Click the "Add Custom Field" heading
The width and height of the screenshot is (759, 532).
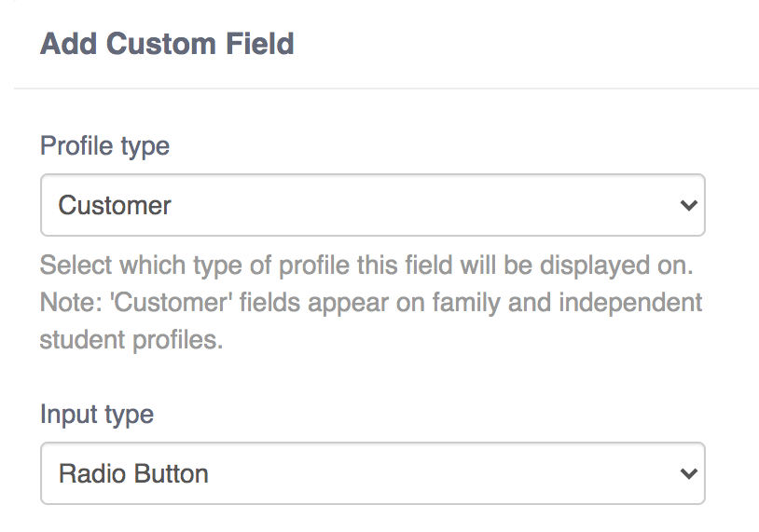[x=167, y=44]
